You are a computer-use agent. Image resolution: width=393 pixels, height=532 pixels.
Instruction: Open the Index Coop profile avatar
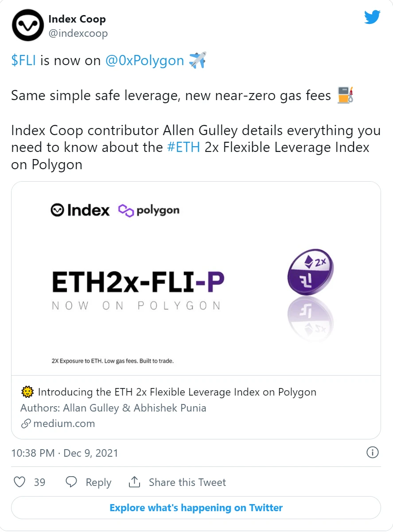tap(27, 26)
